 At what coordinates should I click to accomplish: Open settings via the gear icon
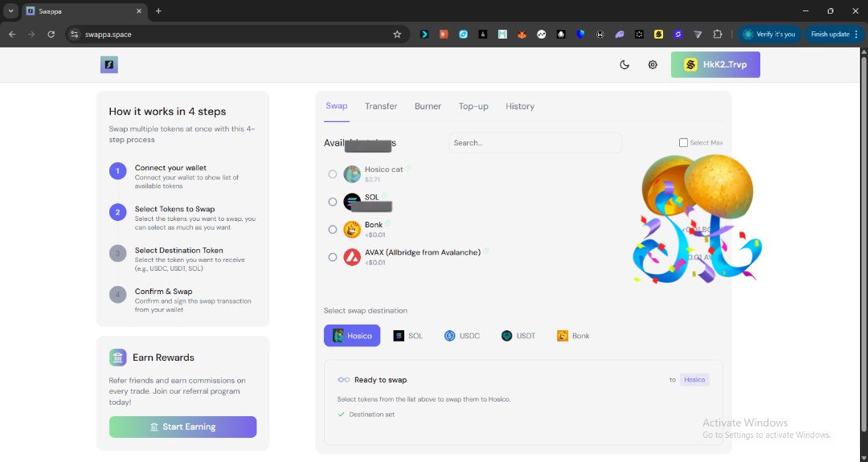point(653,65)
